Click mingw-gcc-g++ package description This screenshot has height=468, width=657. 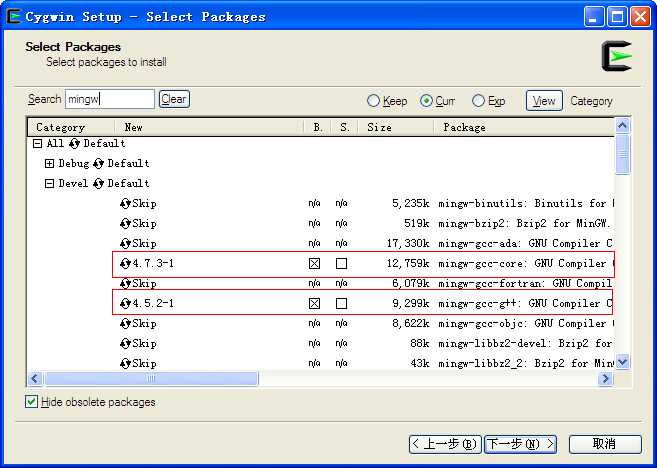[x=525, y=304]
